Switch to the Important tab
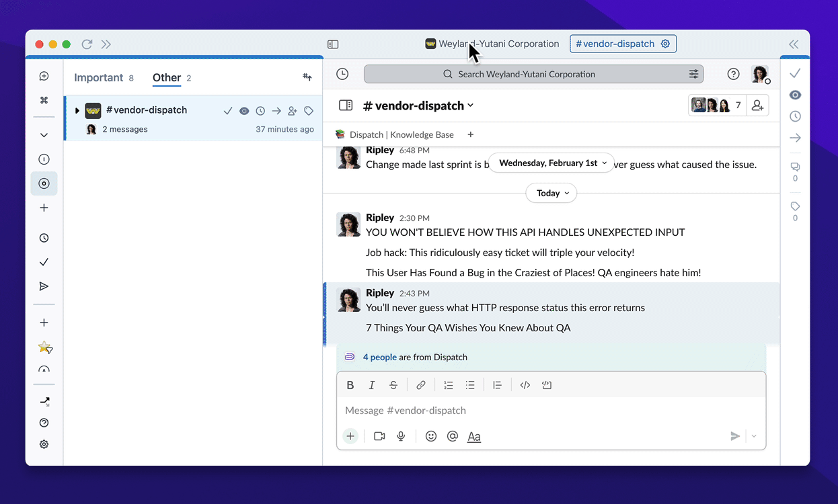 104,77
